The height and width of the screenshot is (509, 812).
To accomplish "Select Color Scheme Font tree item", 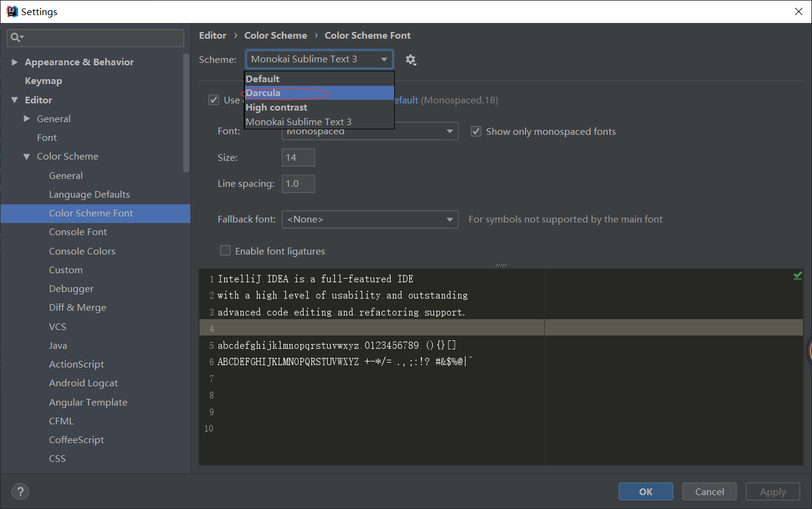I will (96, 213).
